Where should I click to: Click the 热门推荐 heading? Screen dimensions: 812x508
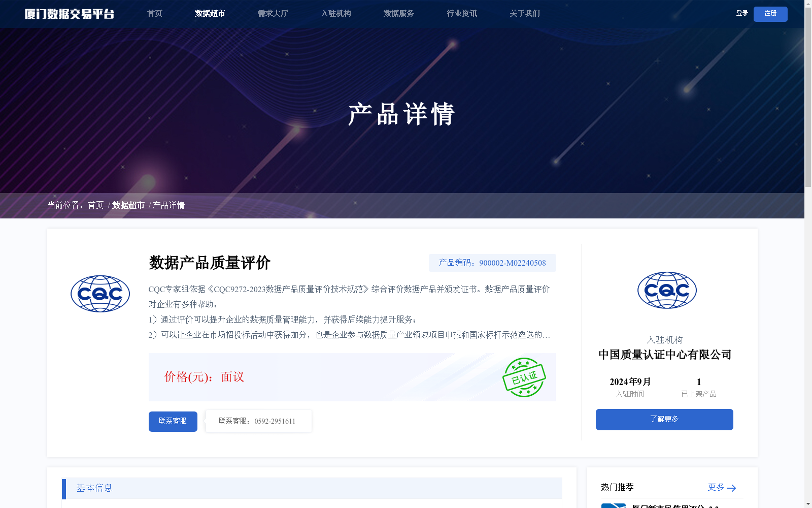tap(617, 487)
